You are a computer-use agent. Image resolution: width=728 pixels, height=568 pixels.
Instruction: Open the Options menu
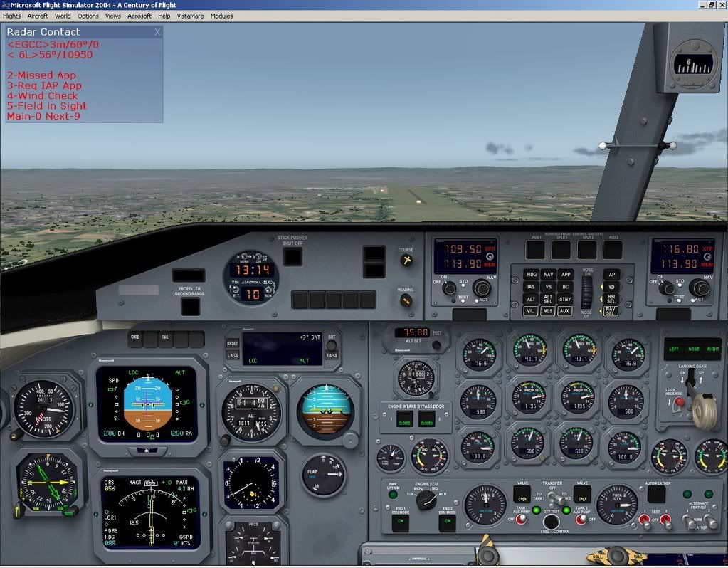[88, 16]
